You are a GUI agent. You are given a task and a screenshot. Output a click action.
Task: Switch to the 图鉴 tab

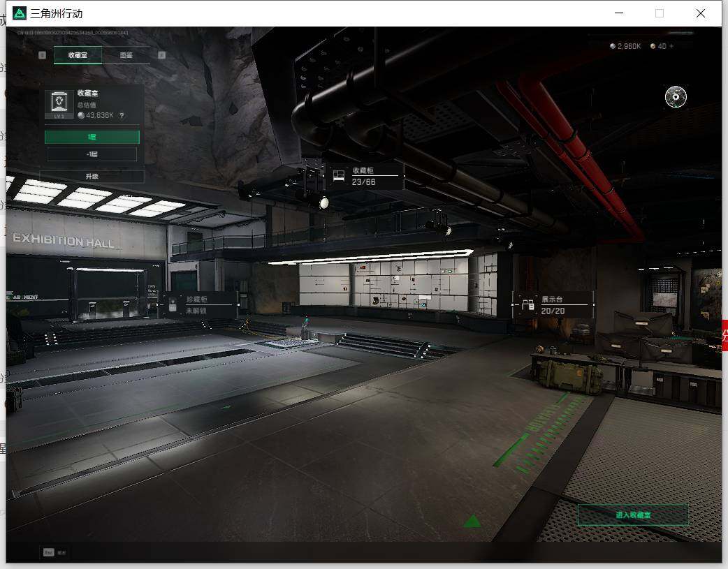pos(126,54)
